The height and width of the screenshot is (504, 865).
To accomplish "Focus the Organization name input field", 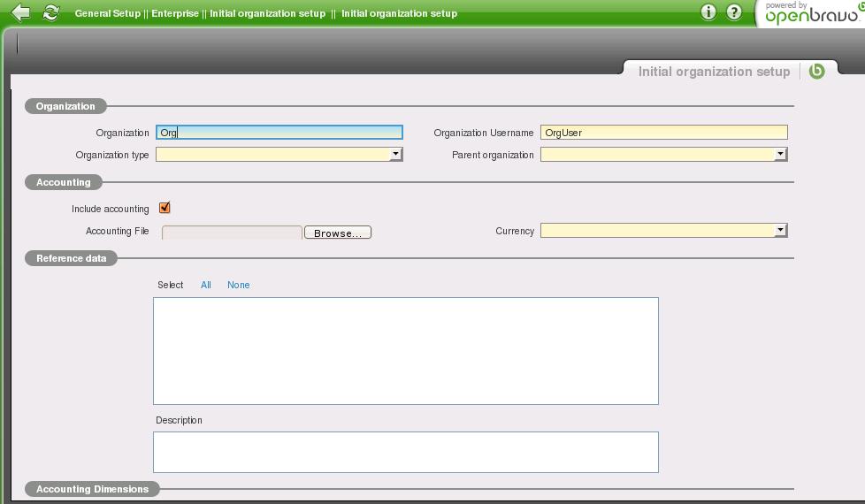I will click(279, 133).
